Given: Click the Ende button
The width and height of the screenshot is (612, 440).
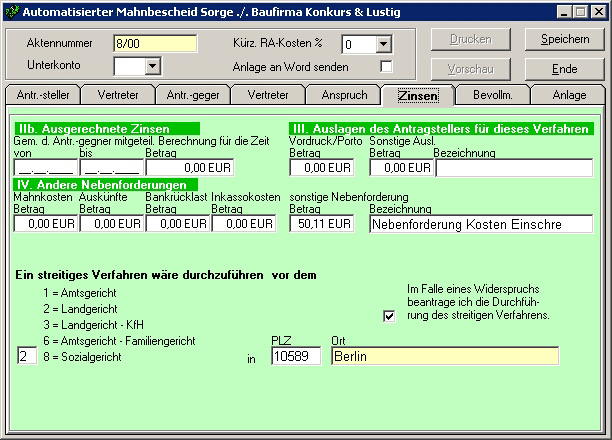Looking at the screenshot, I should pos(565,69).
